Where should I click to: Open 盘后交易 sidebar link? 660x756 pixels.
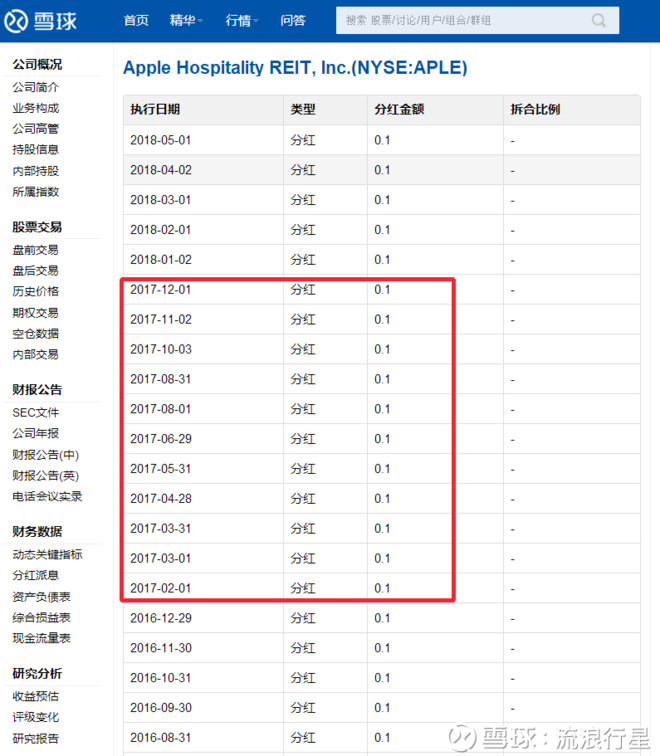coord(36,270)
